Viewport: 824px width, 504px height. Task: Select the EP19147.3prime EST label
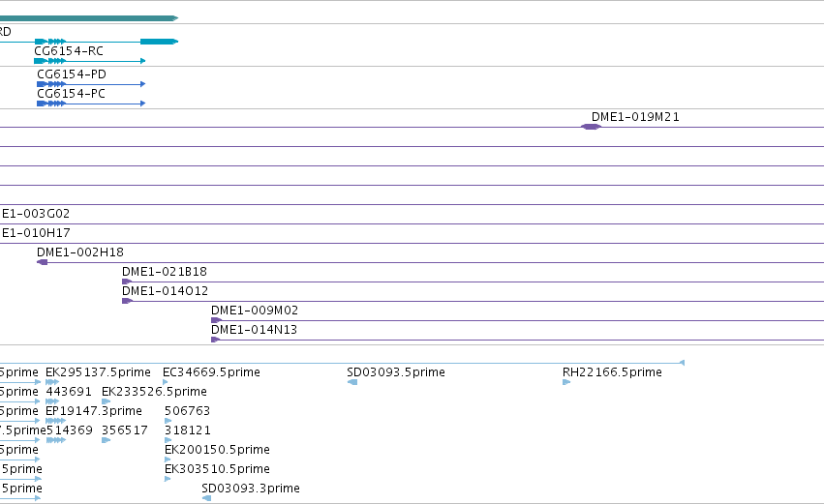coord(94,411)
